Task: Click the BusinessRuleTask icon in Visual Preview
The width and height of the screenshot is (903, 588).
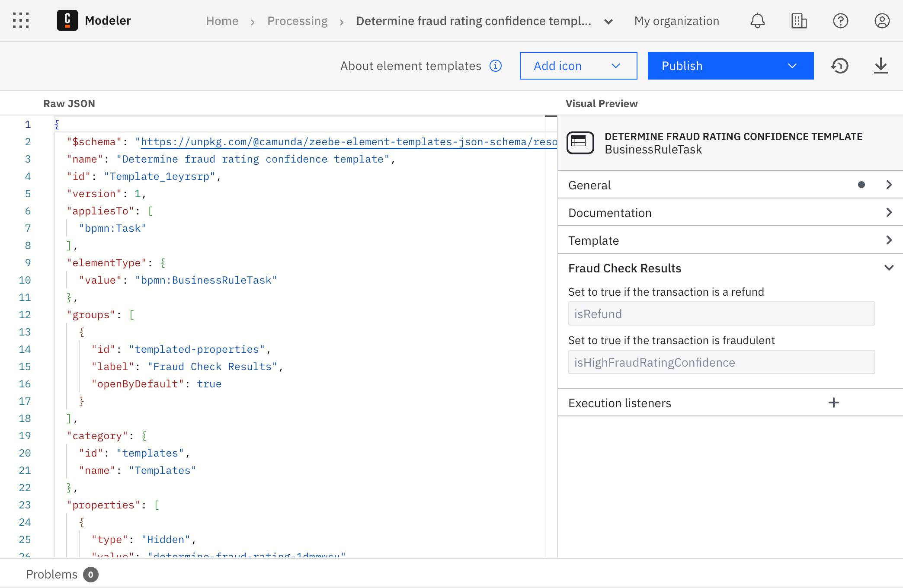Action: coord(580,143)
